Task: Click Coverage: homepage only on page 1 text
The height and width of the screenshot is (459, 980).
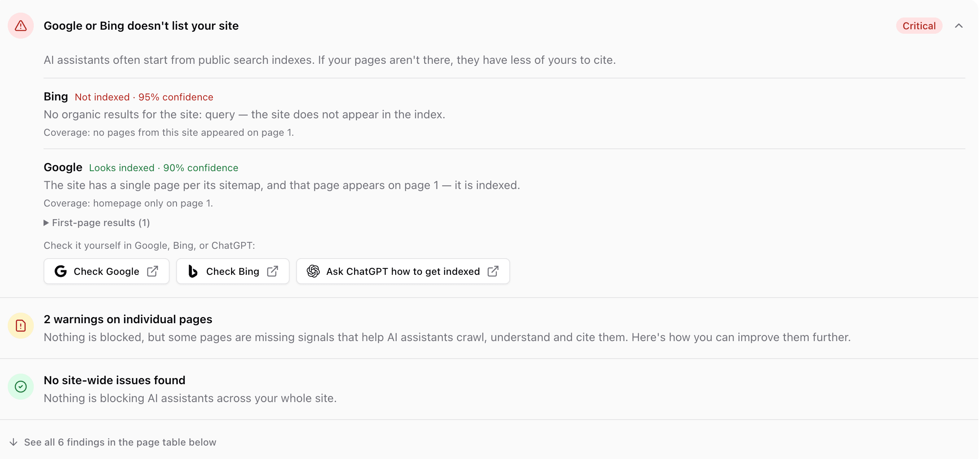Action: (128, 203)
